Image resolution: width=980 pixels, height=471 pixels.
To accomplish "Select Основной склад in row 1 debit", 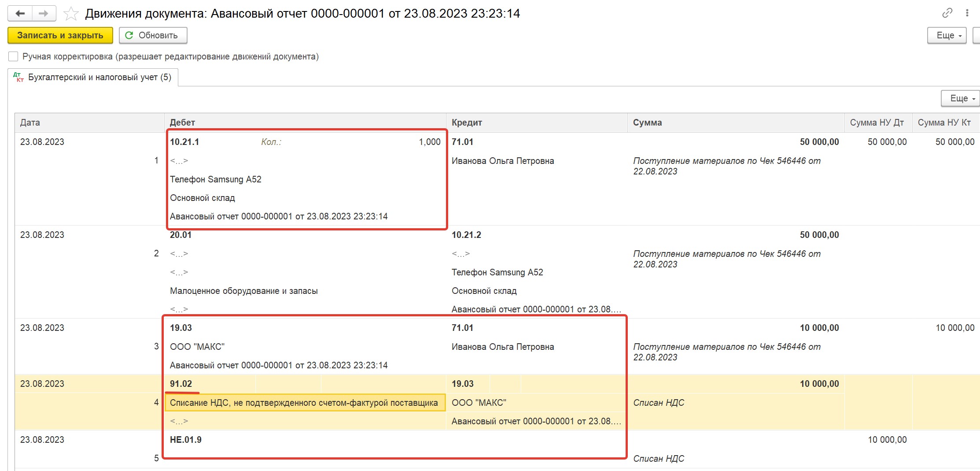I will point(203,198).
